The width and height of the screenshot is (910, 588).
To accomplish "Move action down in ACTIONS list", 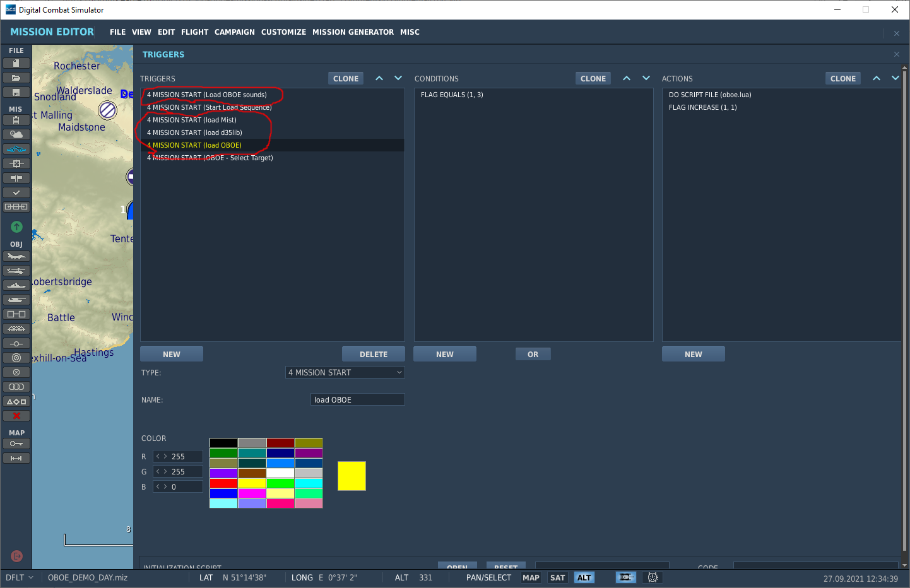I will pyautogui.click(x=895, y=78).
